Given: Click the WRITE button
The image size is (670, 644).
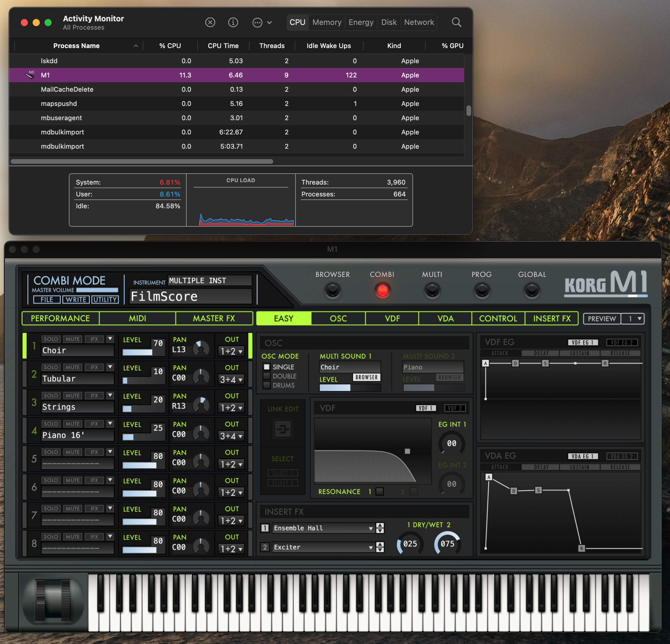Looking at the screenshot, I should tap(76, 300).
